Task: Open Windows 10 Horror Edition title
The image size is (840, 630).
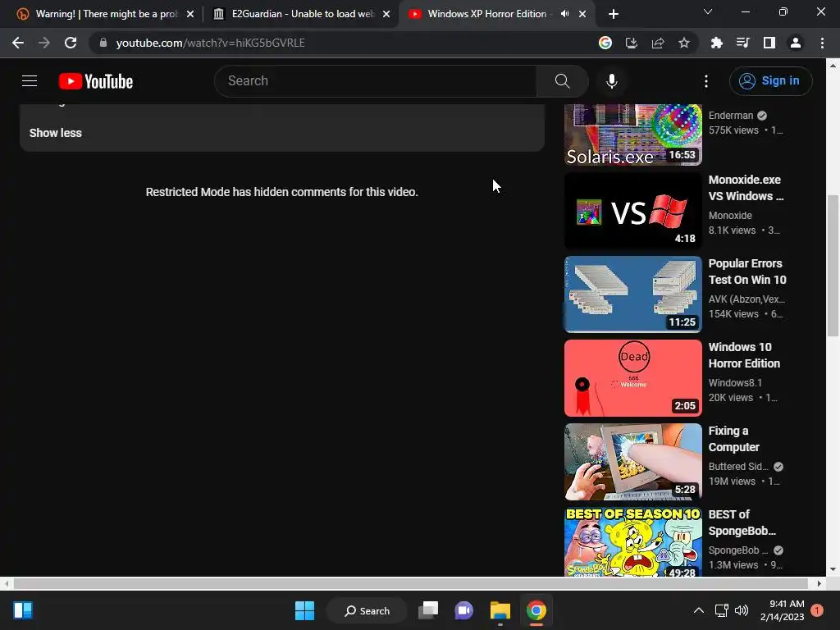Action: coord(744,355)
